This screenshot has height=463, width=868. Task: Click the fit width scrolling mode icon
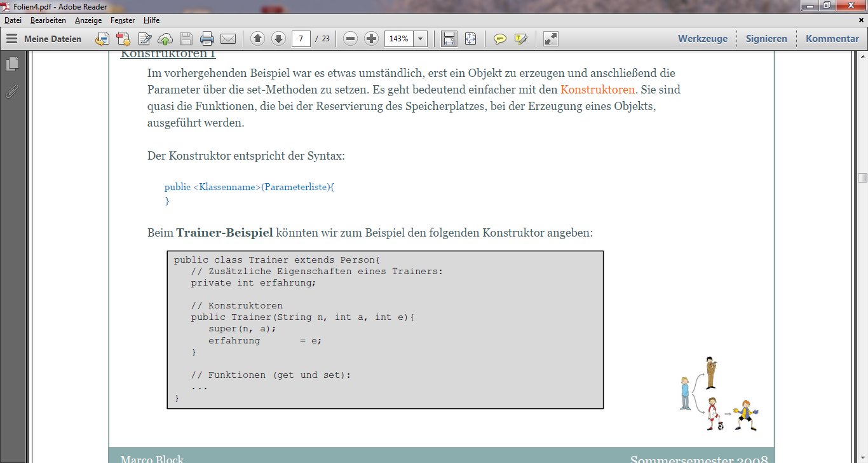coord(449,39)
